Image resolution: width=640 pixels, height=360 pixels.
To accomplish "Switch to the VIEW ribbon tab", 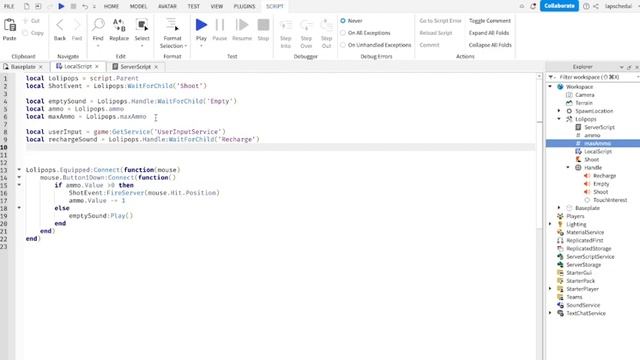I will [x=217, y=6].
